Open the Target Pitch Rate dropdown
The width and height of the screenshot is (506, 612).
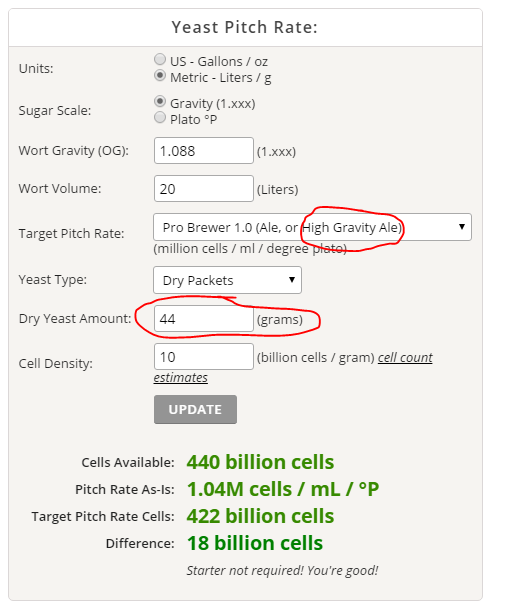(312, 227)
